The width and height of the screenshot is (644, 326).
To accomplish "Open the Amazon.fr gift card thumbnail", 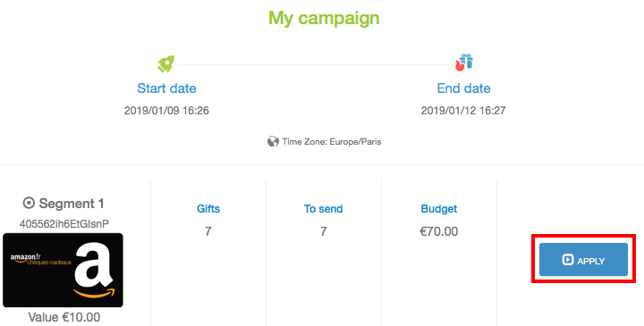I will [63, 271].
